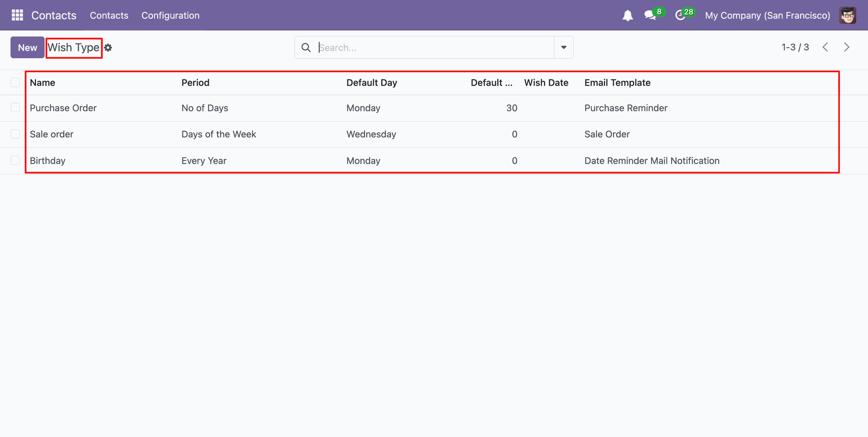Viewport: 868px width, 437px height.
Task: Go to next page of records
Action: [847, 47]
